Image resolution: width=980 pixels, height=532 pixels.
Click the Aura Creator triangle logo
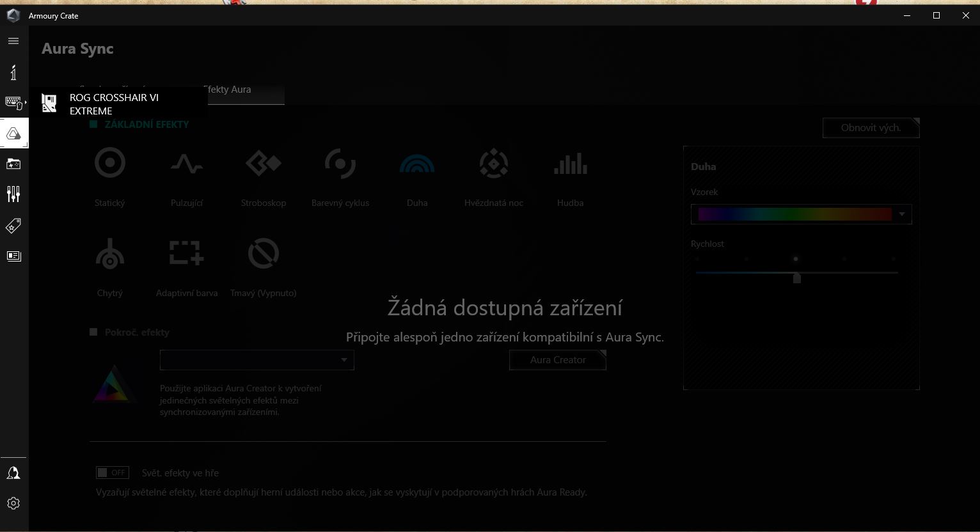click(x=115, y=384)
